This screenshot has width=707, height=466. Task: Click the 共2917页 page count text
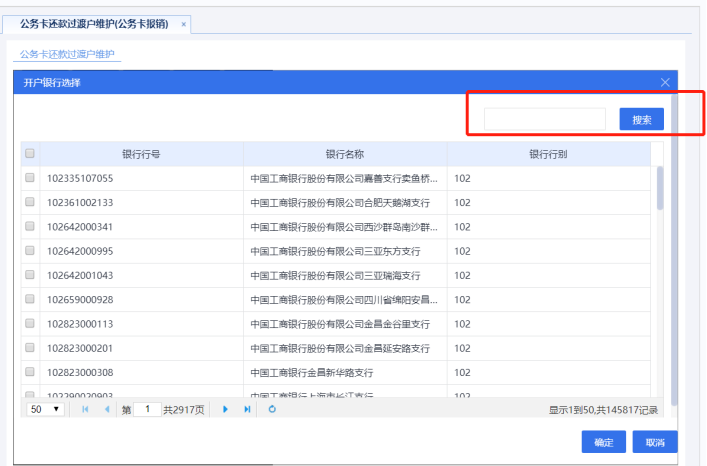pyautogui.click(x=184, y=410)
